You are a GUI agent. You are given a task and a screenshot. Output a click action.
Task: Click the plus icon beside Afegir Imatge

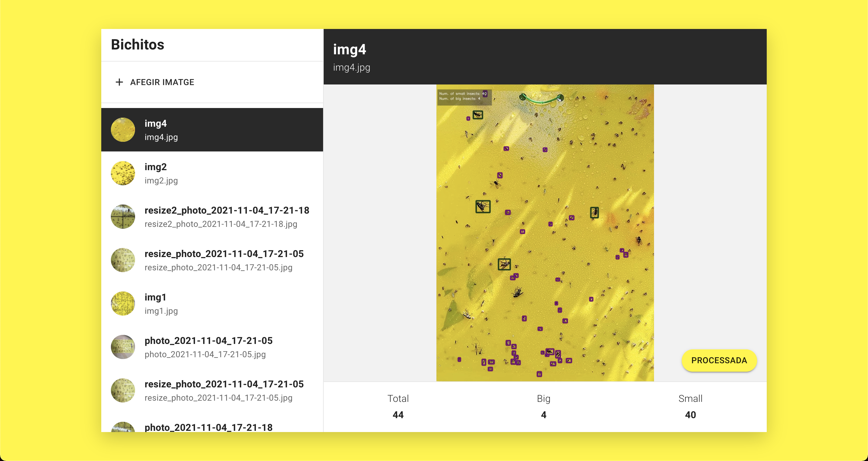coord(119,82)
